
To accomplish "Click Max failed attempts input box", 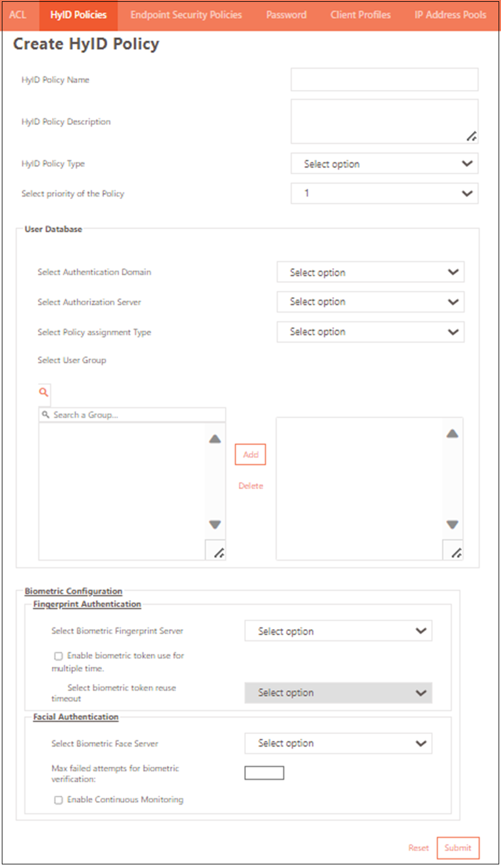I will click(264, 773).
